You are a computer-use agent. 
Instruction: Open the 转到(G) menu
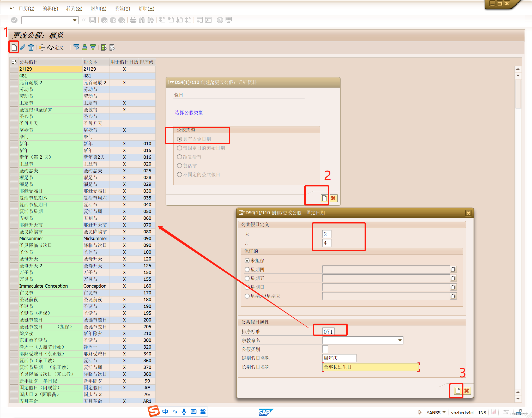pyautogui.click(x=74, y=9)
